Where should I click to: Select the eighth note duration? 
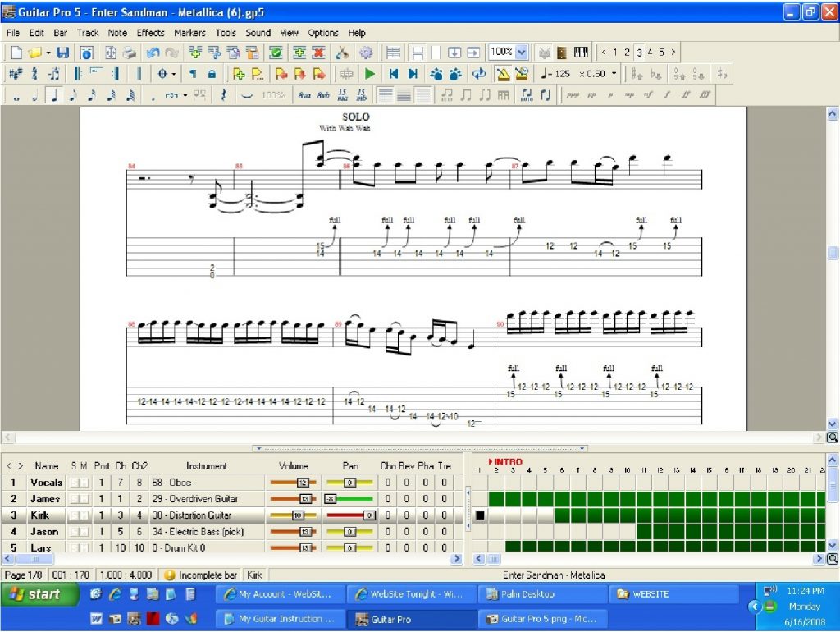(x=73, y=95)
